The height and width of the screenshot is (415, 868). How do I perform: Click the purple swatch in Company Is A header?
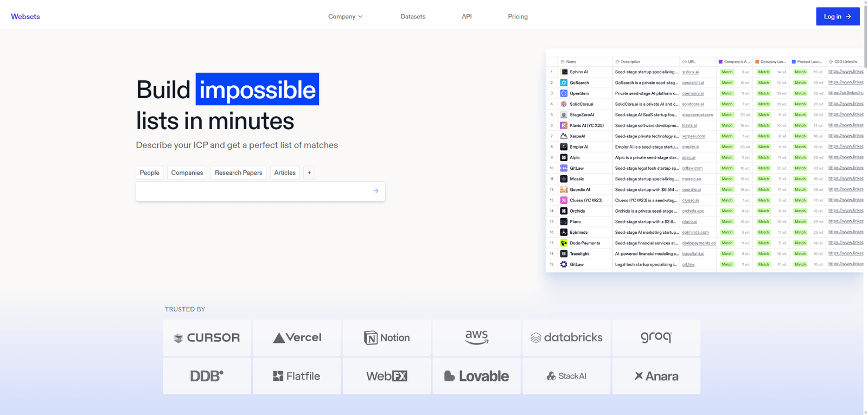[x=720, y=62]
